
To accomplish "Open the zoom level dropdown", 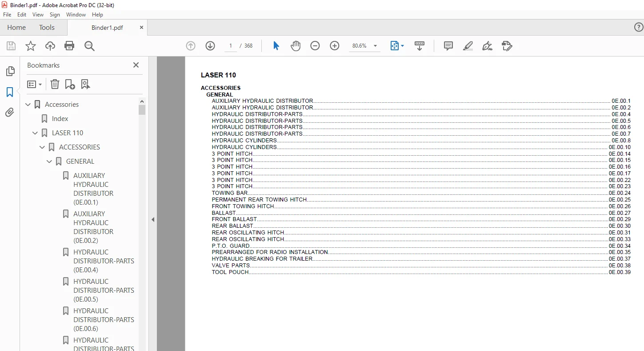I will point(375,46).
